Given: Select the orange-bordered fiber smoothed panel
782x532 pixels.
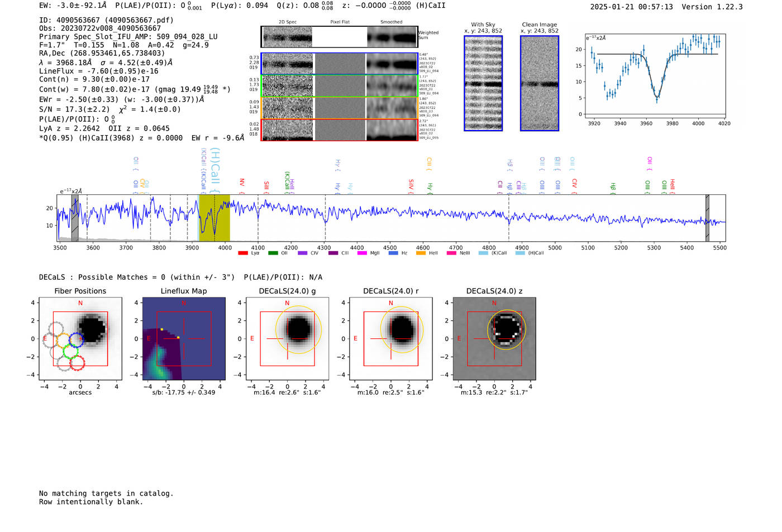Looking at the screenshot, I should click(392, 108).
